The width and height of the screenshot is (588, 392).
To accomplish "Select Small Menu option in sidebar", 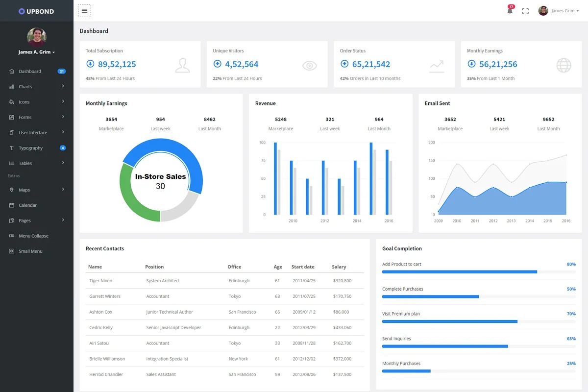I will (x=30, y=251).
